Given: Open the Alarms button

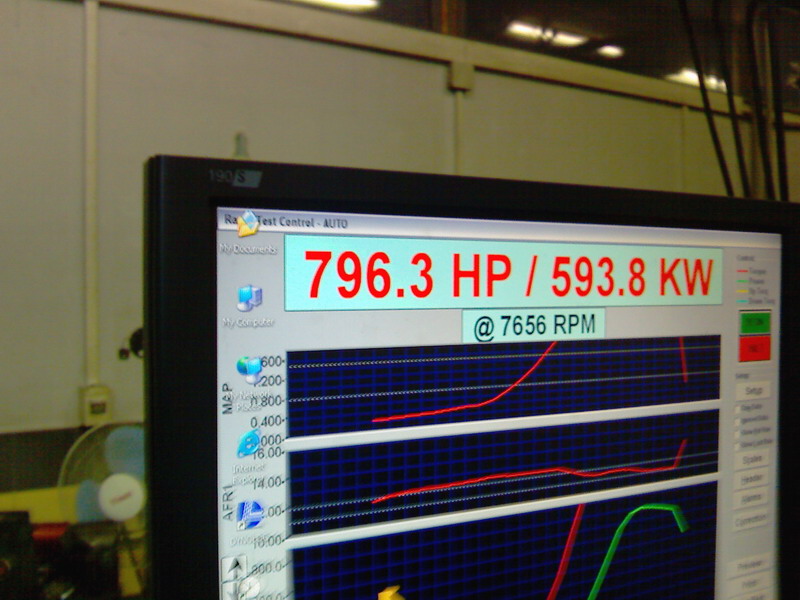Looking at the screenshot, I should click(753, 497).
